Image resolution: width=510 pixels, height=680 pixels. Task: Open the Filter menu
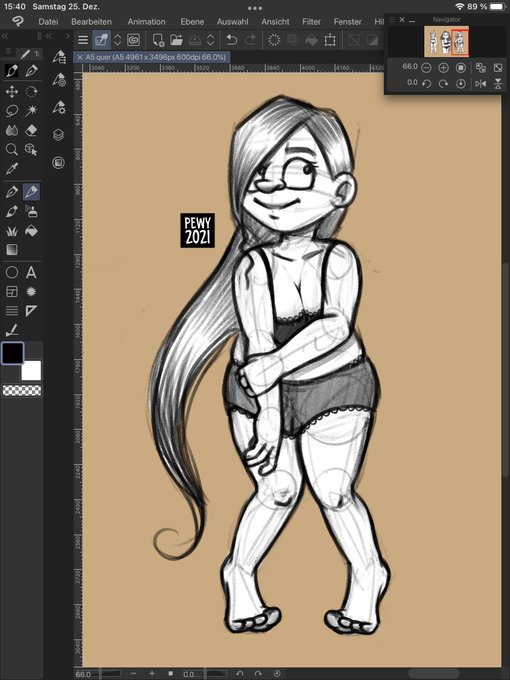tap(311, 21)
